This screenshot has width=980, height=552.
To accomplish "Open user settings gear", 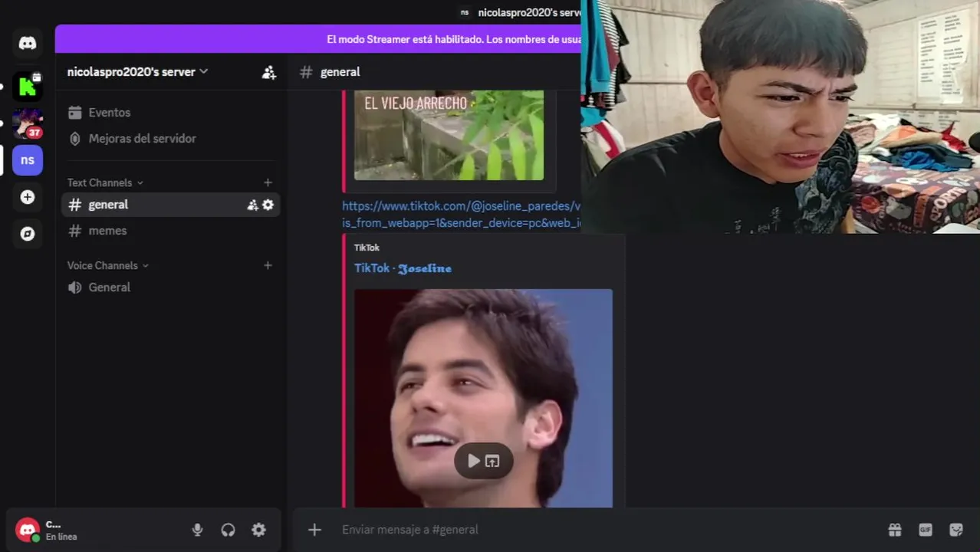I will pyautogui.click(x=259, y=530).
